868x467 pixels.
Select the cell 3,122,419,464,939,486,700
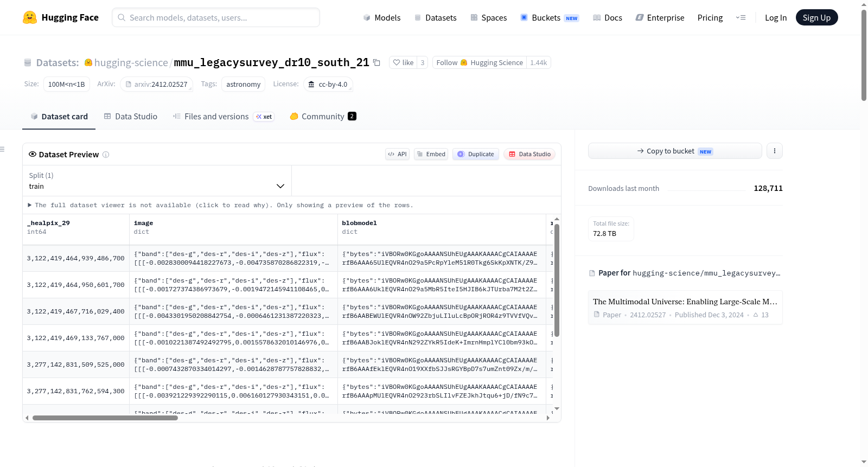tap(76, 258)
